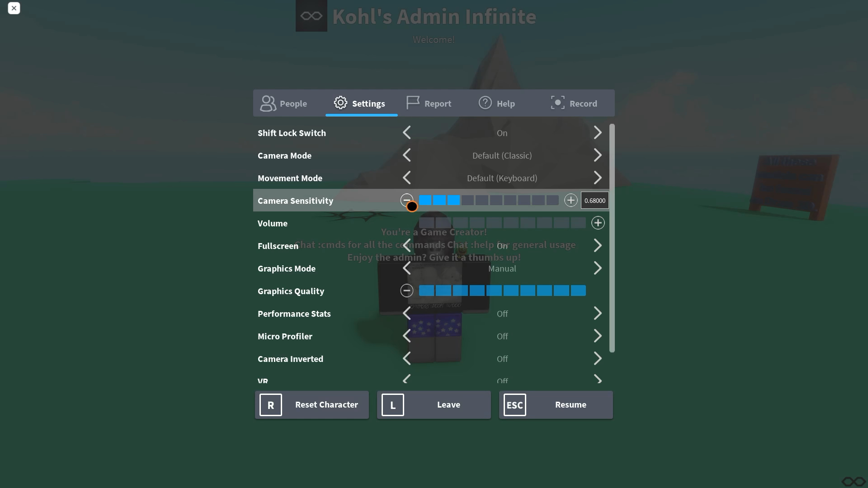Open the People tab

pos(289,103)
